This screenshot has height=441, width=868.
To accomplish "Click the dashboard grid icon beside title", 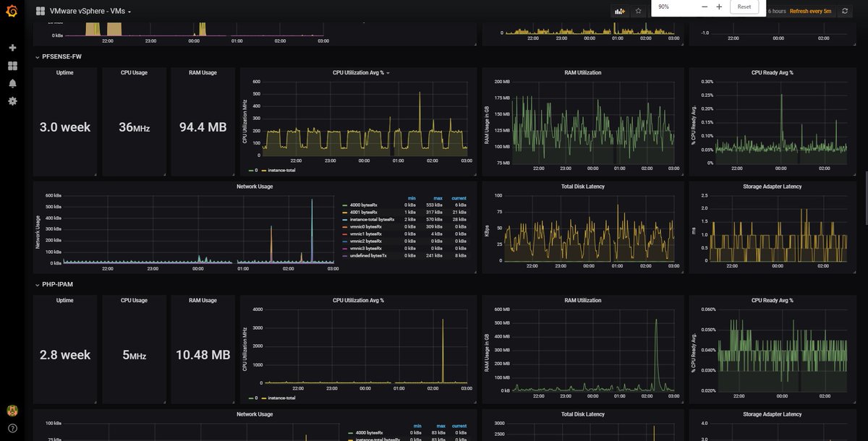I will (x=41, y=11).
